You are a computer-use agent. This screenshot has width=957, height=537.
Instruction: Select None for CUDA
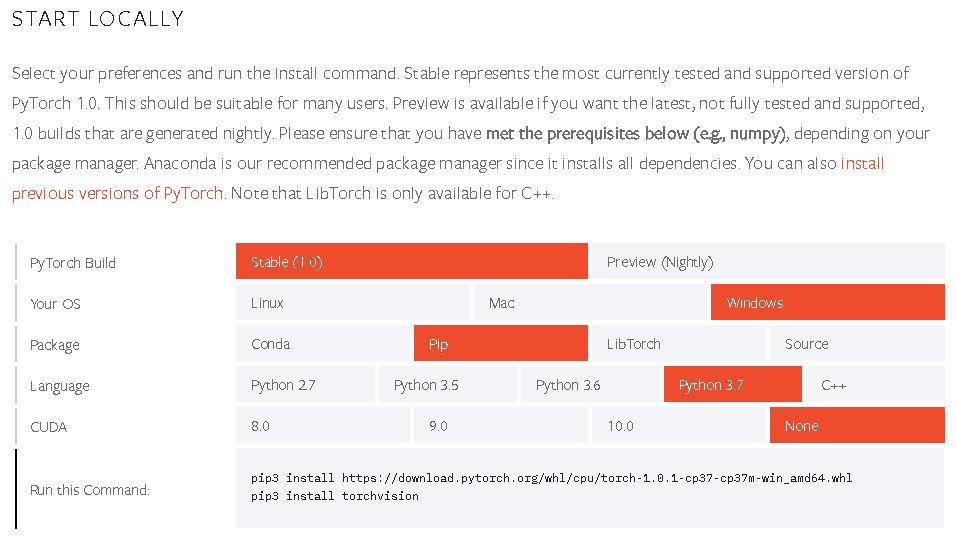tap(856, 426)
